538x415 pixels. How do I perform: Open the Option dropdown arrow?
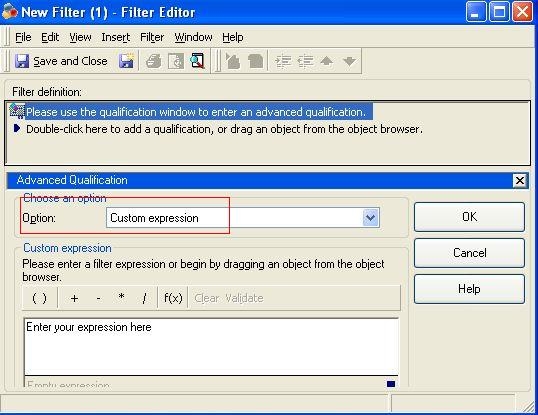tap(371, 217)
